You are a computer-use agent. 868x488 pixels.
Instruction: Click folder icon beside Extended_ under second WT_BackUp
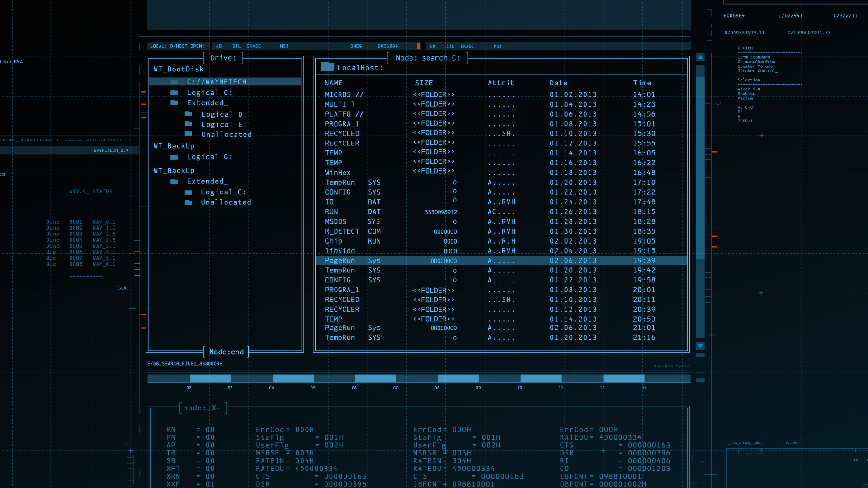(174, 182)
